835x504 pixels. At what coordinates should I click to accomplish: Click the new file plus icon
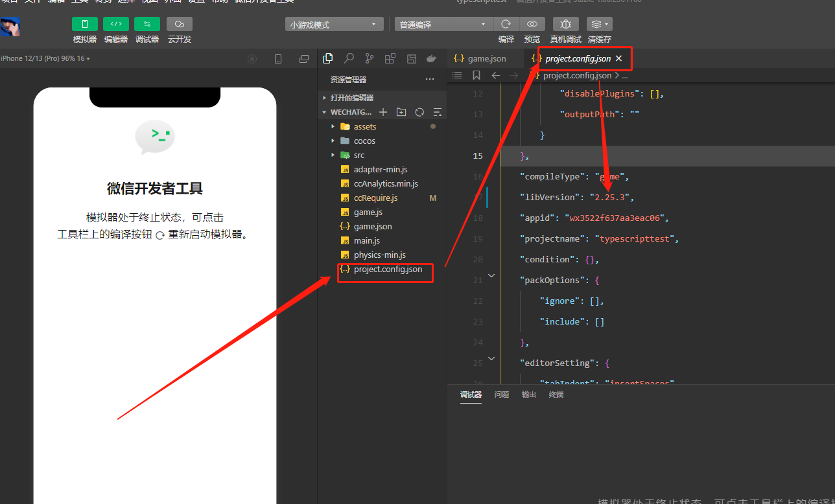pos(383,112)
